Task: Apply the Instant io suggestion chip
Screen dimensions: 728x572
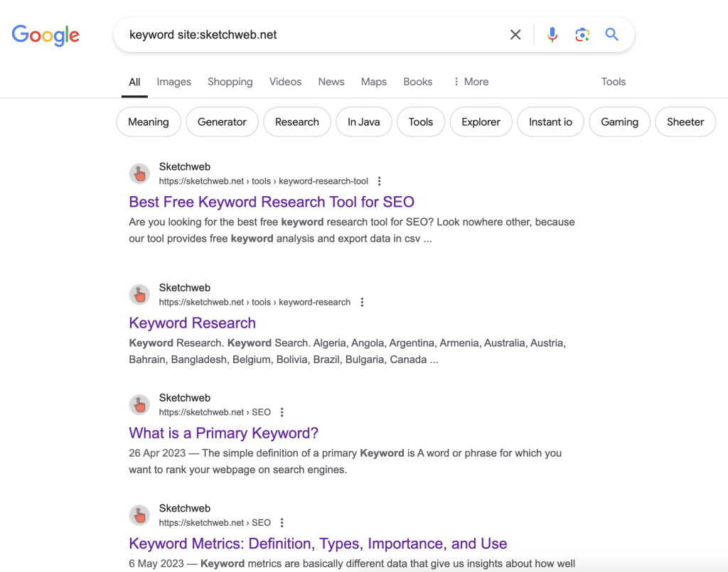Action: click(x=551, y=122)
